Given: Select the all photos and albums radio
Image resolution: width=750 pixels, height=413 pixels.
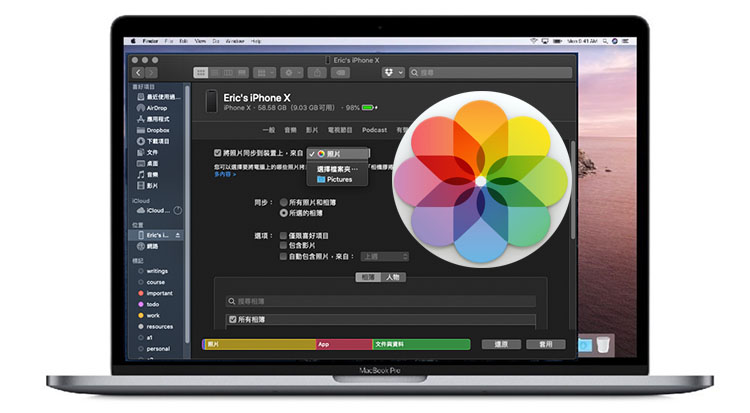Looking at the screenshot, I should [284, 202].
